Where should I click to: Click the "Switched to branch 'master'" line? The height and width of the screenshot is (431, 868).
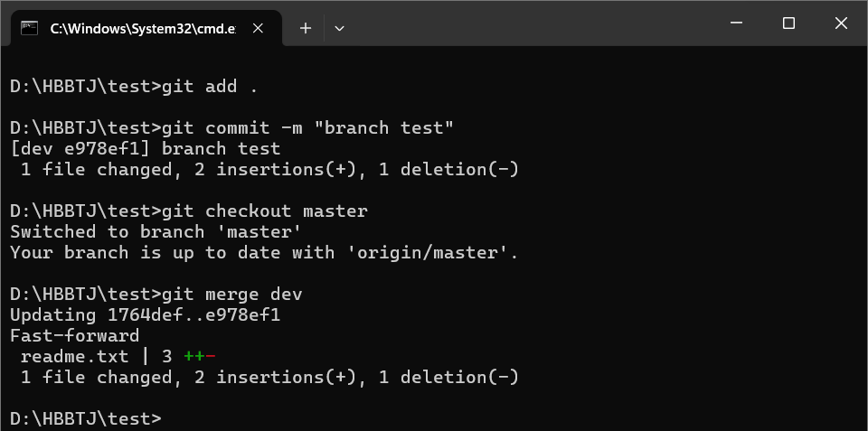(167, 232)
